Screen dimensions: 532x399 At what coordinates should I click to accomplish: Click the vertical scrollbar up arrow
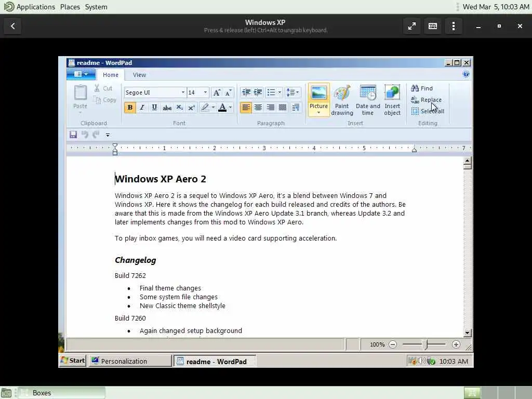[x=467, y=161]
